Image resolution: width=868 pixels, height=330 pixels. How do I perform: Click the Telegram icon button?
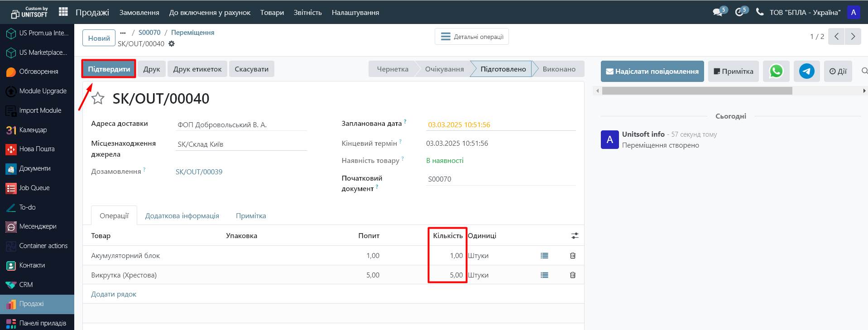click(806, 71)
